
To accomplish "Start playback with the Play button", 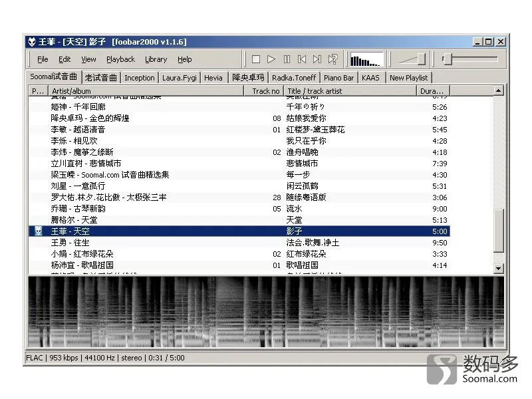I will point(271,59).
